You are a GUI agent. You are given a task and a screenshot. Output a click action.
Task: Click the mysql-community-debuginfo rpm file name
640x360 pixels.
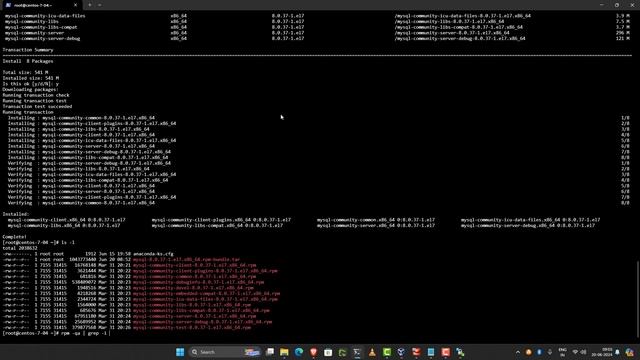[198, 282]
